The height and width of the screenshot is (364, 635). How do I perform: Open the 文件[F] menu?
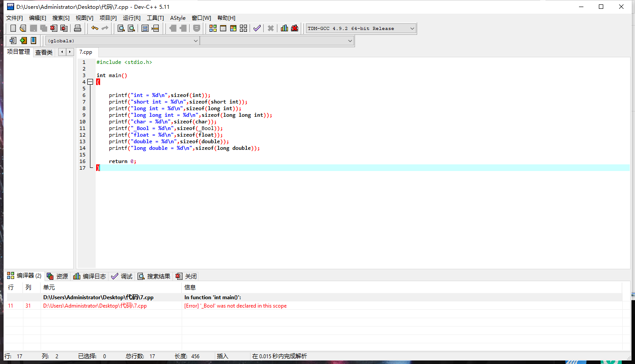[15, 18]
